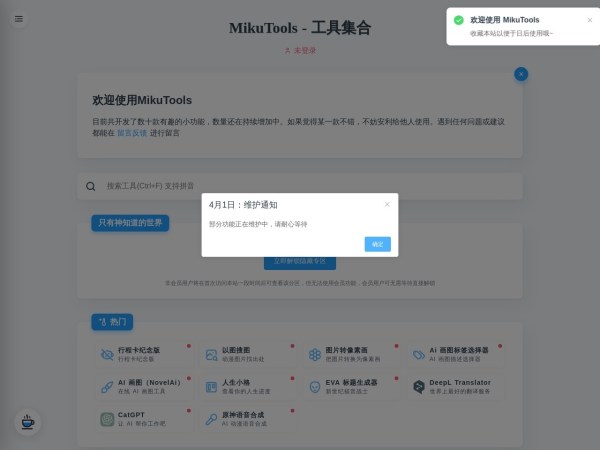This screenshot has height=450, width=600.
Task: Open the 留言反馈 feedback link
Action: tap(132, 132)
